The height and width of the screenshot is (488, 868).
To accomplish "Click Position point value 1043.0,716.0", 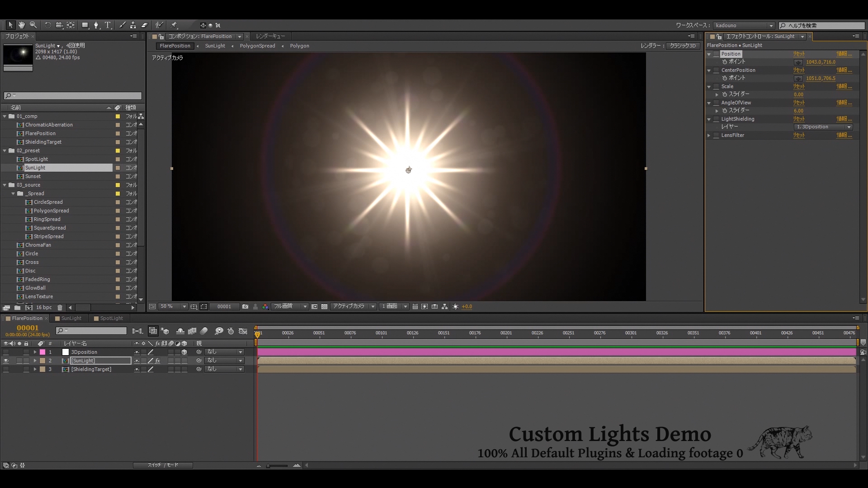I will 821,62.
